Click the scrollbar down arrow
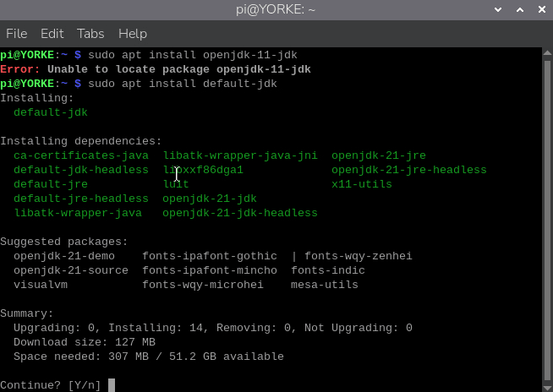Screen dimensions: 553x392 (547, 388)
